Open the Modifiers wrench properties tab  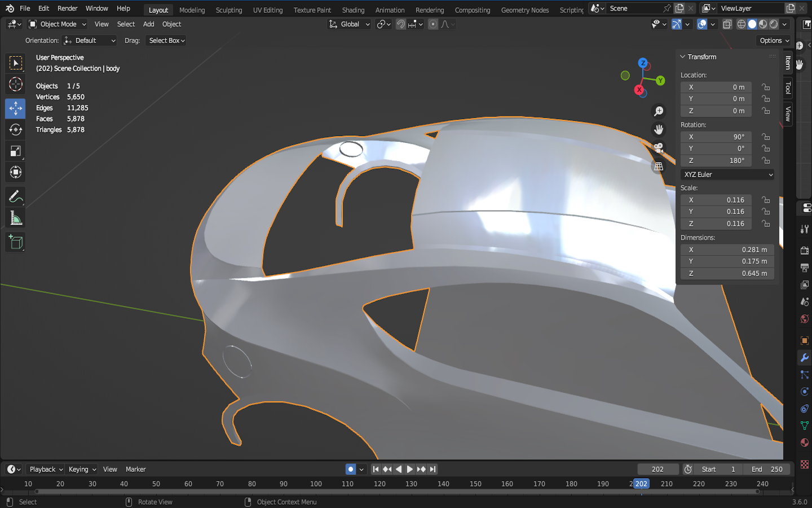coord(805,358)
